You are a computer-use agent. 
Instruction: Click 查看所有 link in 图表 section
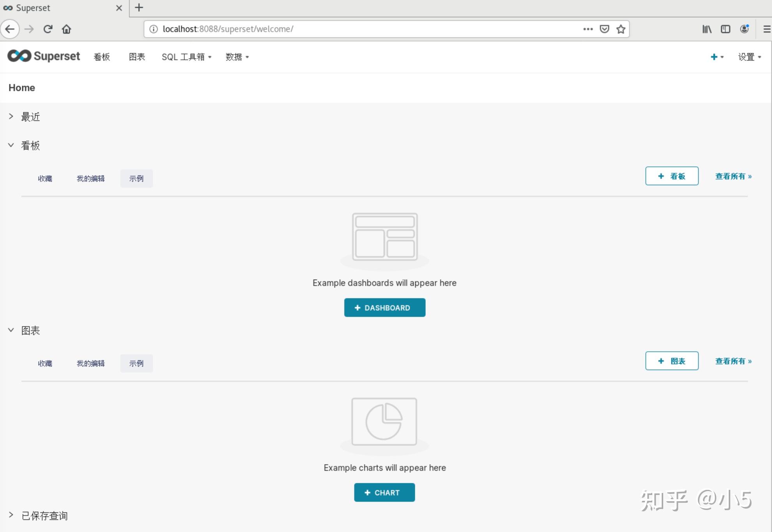point(733,361)
